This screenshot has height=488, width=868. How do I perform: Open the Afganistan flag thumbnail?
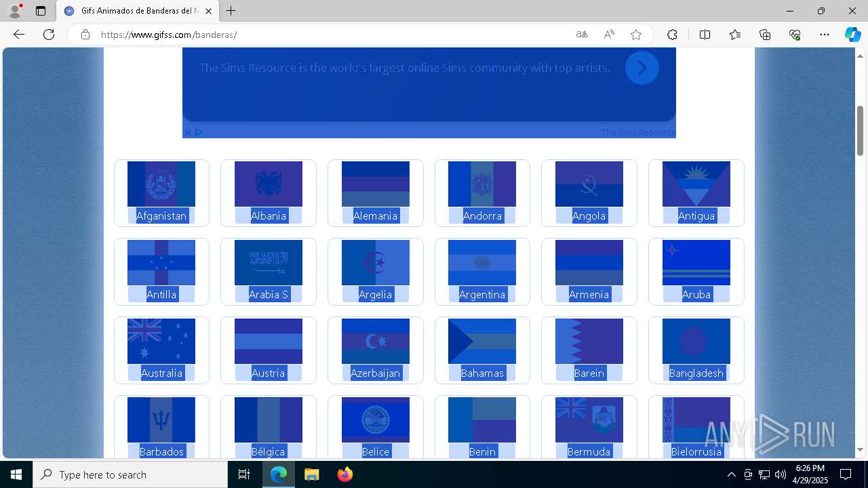click(x=161, y=184)
